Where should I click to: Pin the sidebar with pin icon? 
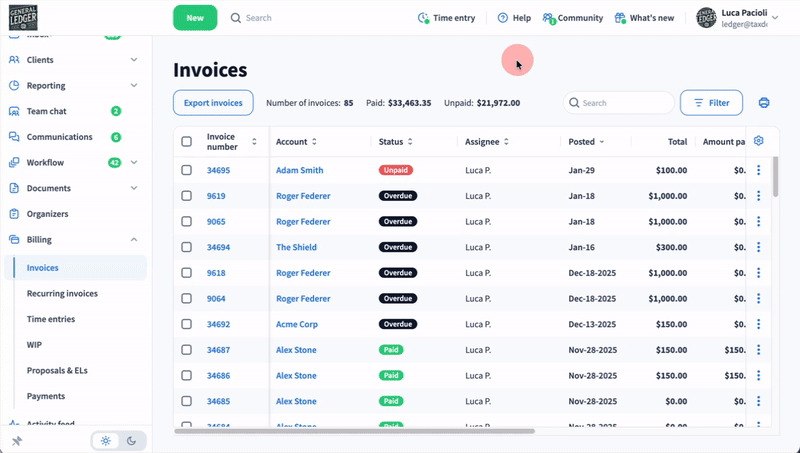[x=16, y=440]
